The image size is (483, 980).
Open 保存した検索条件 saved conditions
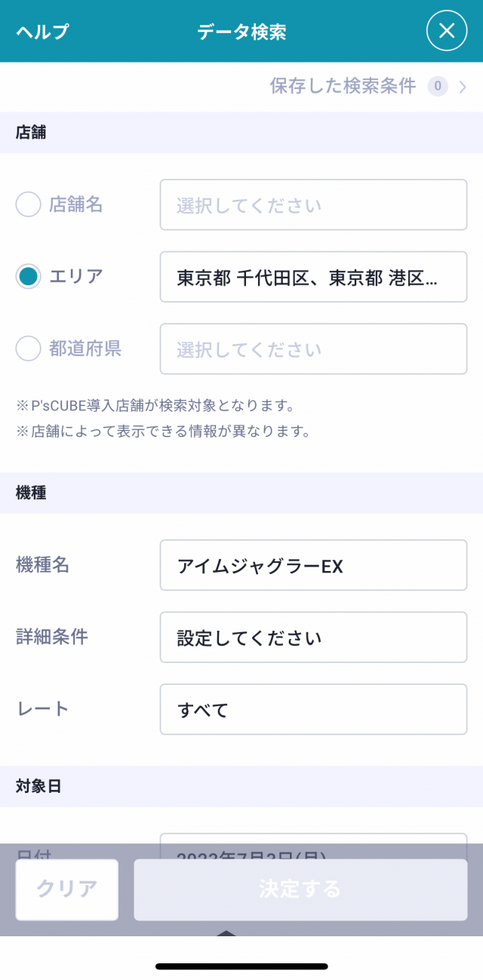coord(343,86)
